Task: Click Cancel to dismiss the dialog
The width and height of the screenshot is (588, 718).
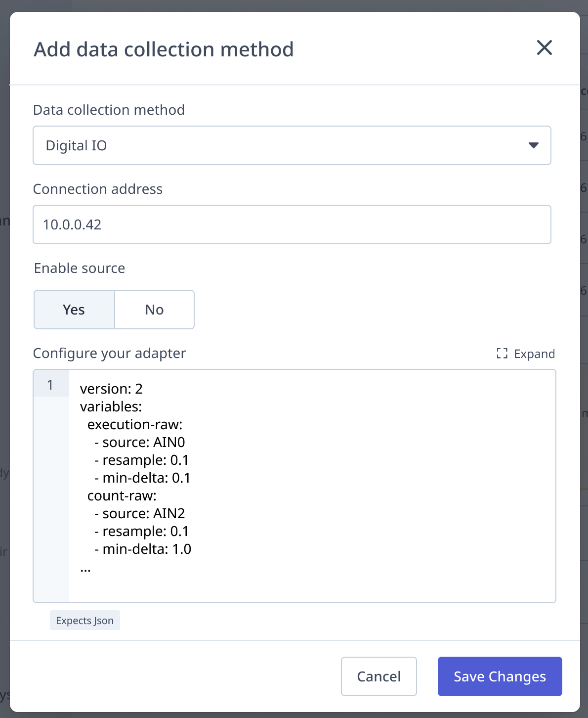Action: tap(378, 676)
